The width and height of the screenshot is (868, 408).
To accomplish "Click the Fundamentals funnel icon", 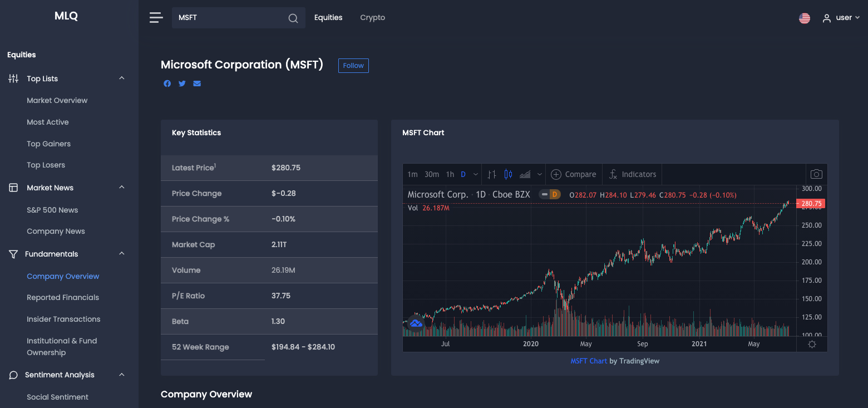I will point(13,254).
